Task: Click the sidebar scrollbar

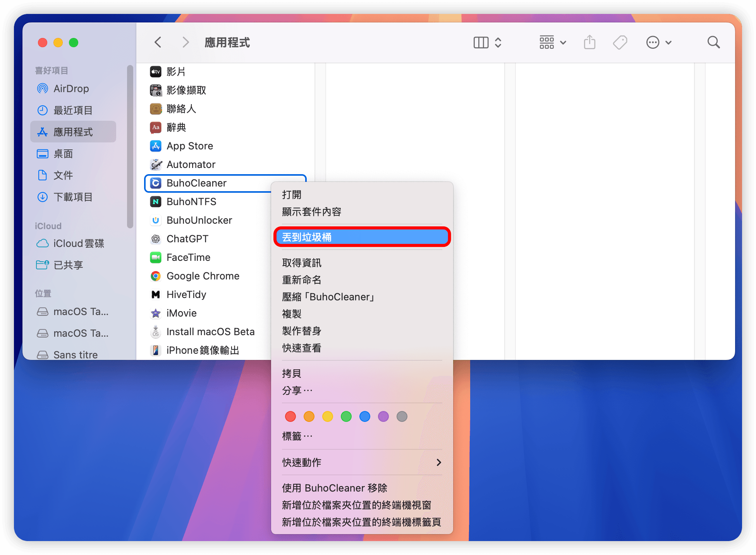Action: tap(130, 147)
